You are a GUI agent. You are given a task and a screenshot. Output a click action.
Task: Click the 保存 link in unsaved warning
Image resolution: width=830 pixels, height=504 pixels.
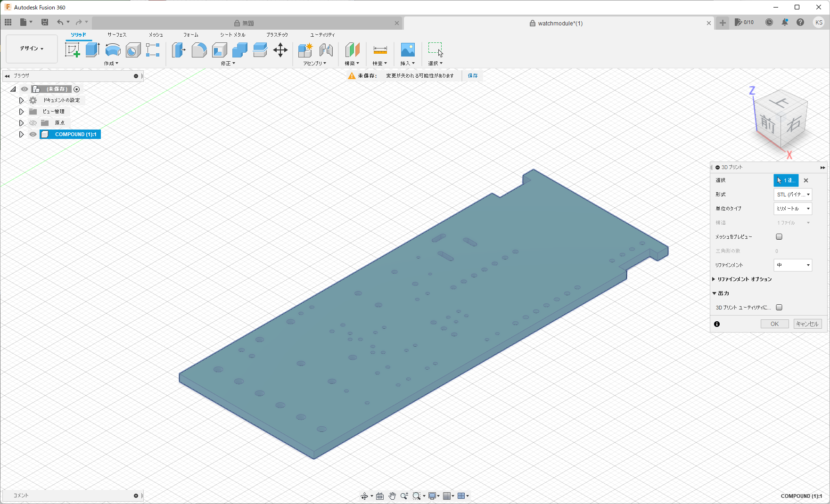473,76
